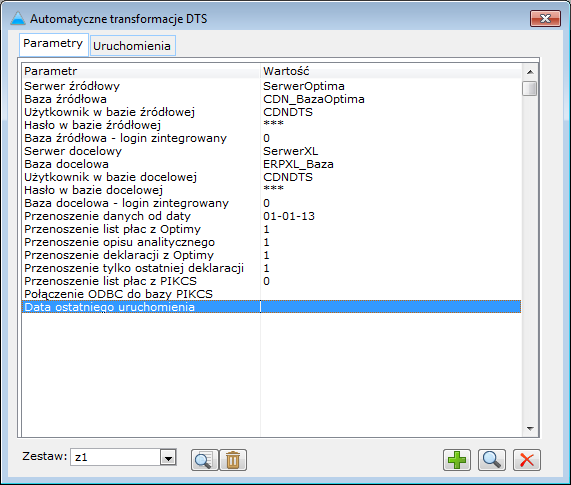Click the magnifier search icon at bottom right
This screenshot has height=485, width=571.
coord(492,460)
